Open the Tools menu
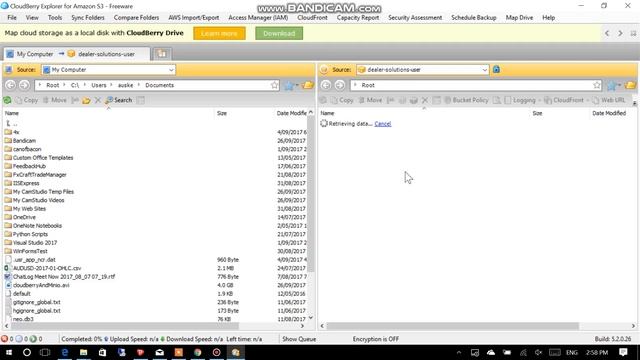This screenshot has width=640, height=360. click(x=55, y=18)
